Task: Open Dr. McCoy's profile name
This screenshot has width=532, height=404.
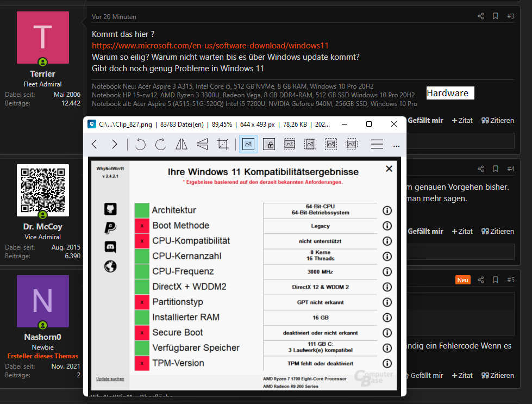Action: tap(42, 226)
